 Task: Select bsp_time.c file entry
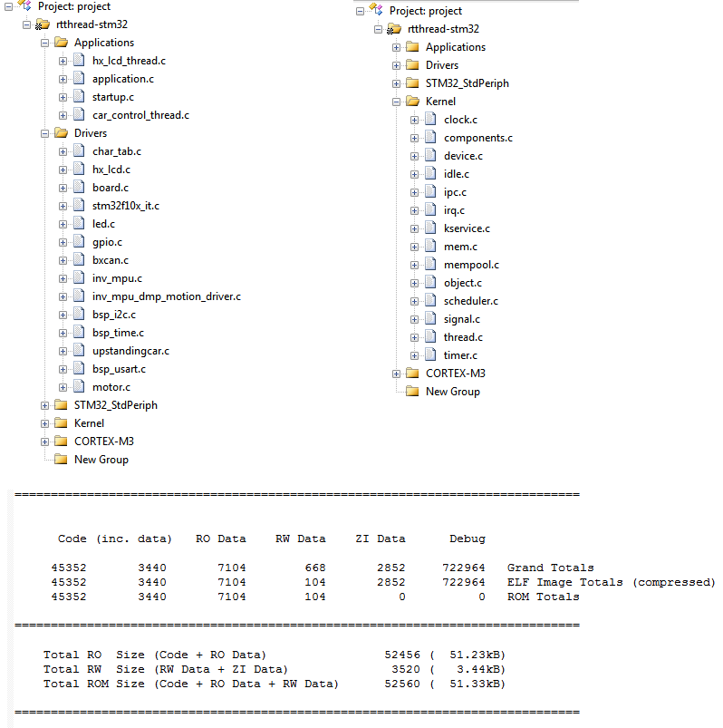tap(119, 333)
